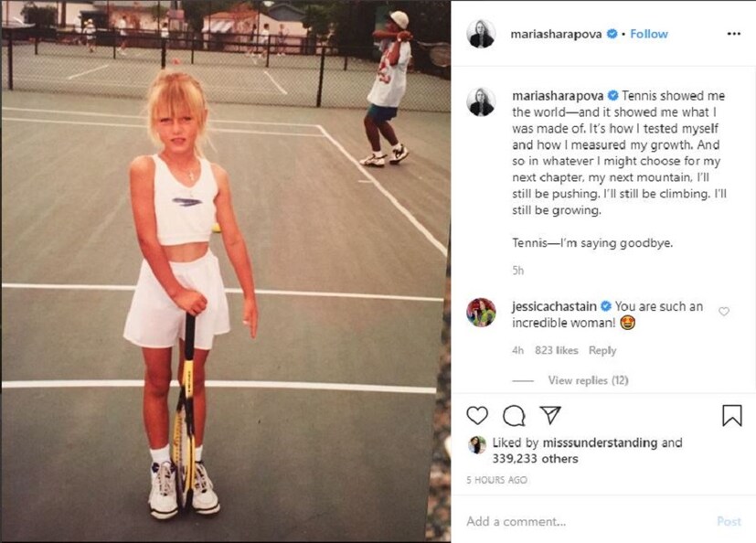756x543 pixels.
Task: Open the three-dot more options menu
Action: 733,34
